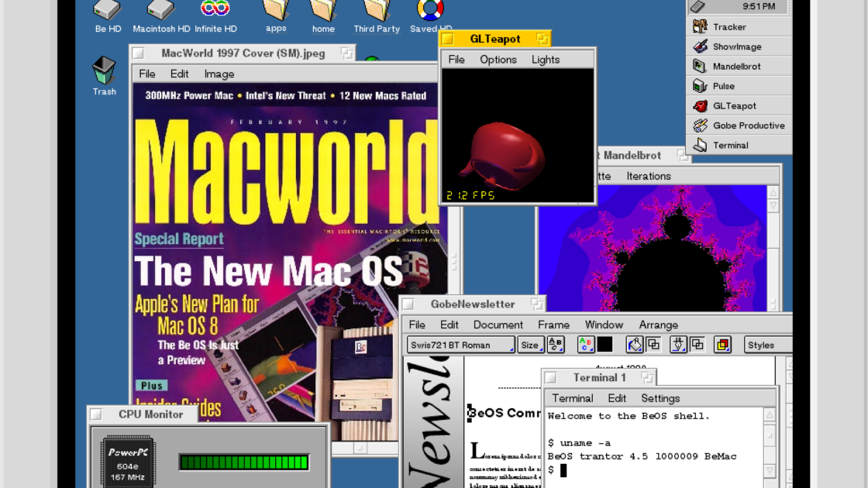Open Settings menu in Terminal 1
868x488 pixels.
660,398
